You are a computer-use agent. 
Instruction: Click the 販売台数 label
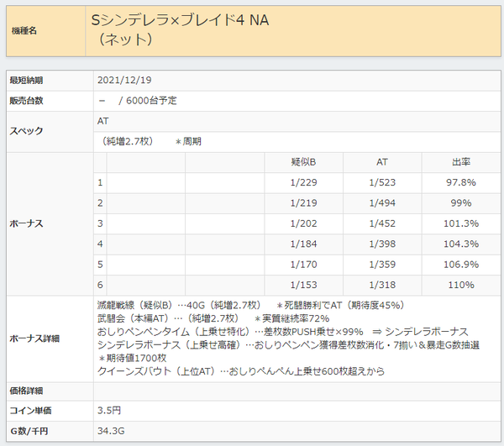click(26, 101)
